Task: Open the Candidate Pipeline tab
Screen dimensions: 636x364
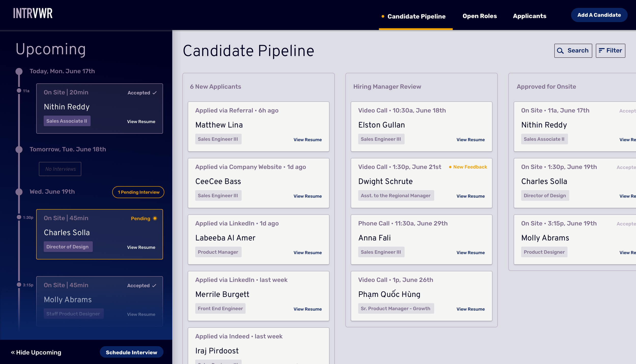Action: pyautogui.click(x=416, y=16)
